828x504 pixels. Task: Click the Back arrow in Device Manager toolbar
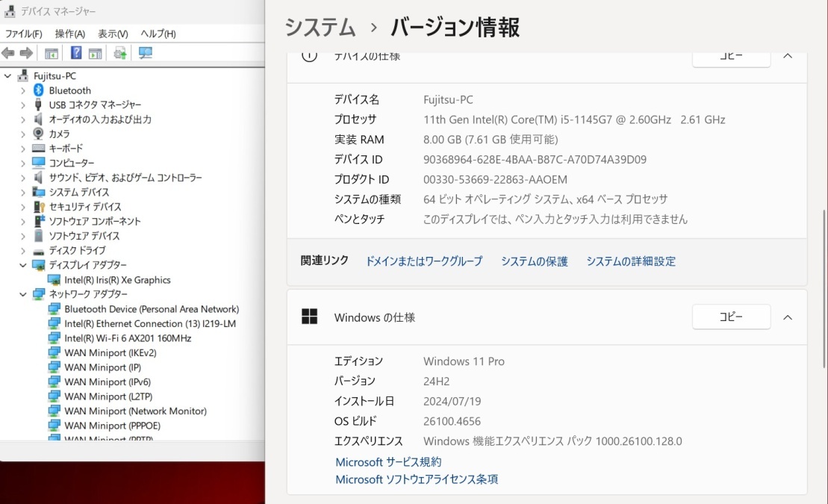pyautogui.click(x=8, y=53)
